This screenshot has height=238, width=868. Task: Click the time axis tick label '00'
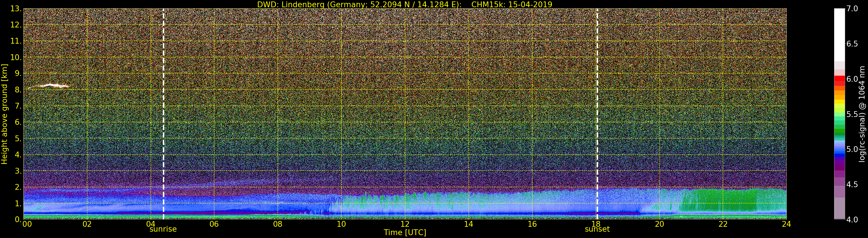tap(27, 224)
